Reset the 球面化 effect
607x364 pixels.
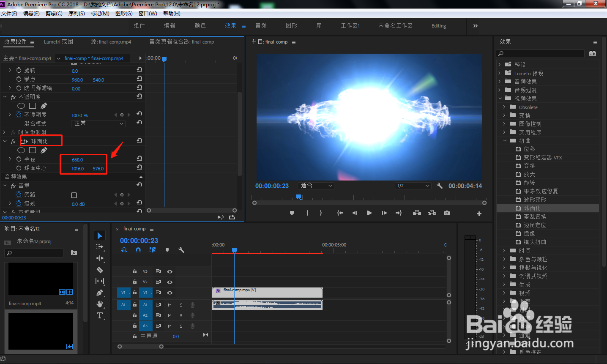point(139,141)
